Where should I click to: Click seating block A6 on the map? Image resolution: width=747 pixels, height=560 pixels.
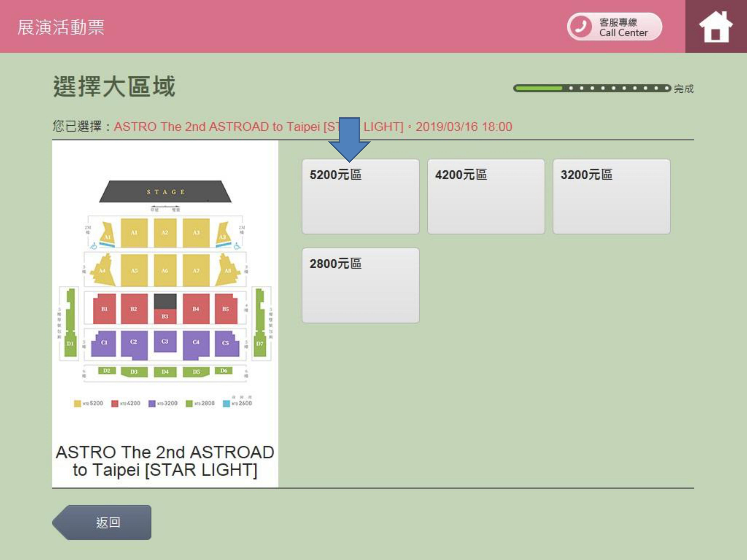[165, 270]
